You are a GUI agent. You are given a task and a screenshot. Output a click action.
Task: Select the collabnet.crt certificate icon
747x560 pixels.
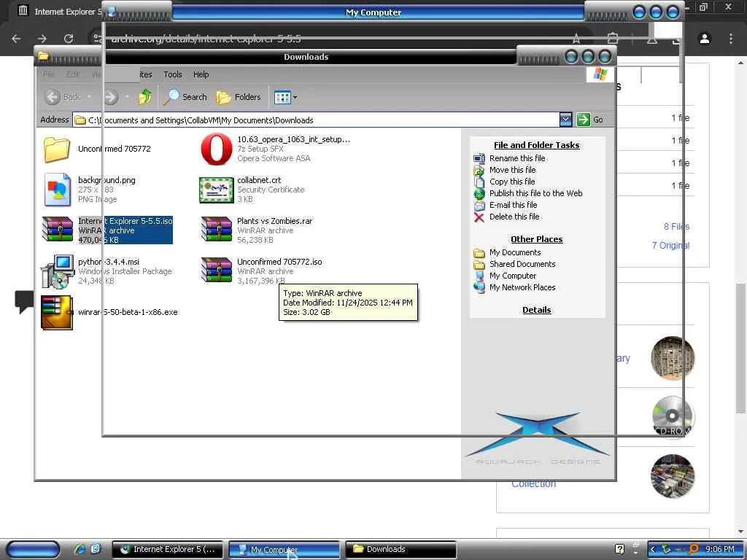click(216, 190)
